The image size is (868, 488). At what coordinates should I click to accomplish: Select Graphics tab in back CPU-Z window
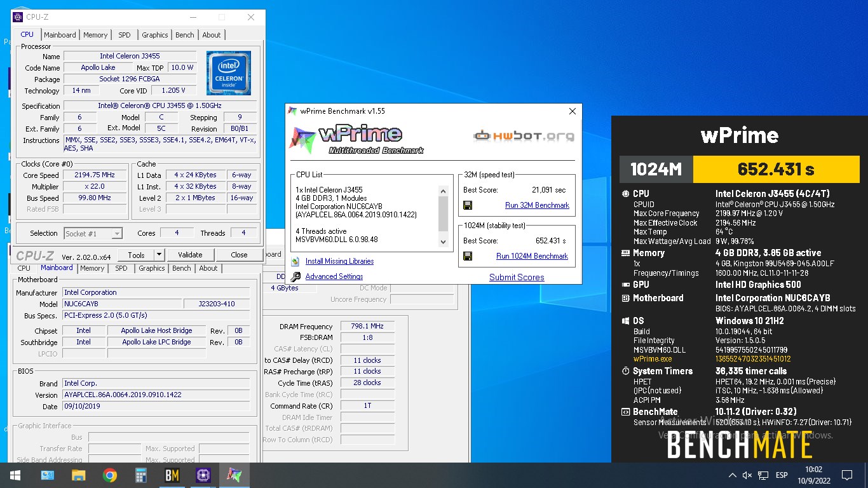(x=152, y=268)
